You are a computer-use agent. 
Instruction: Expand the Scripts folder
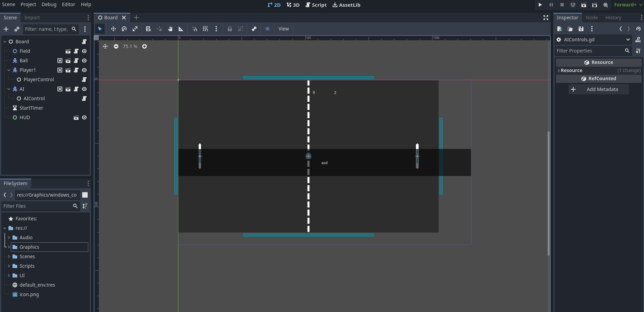click(9, 266)
